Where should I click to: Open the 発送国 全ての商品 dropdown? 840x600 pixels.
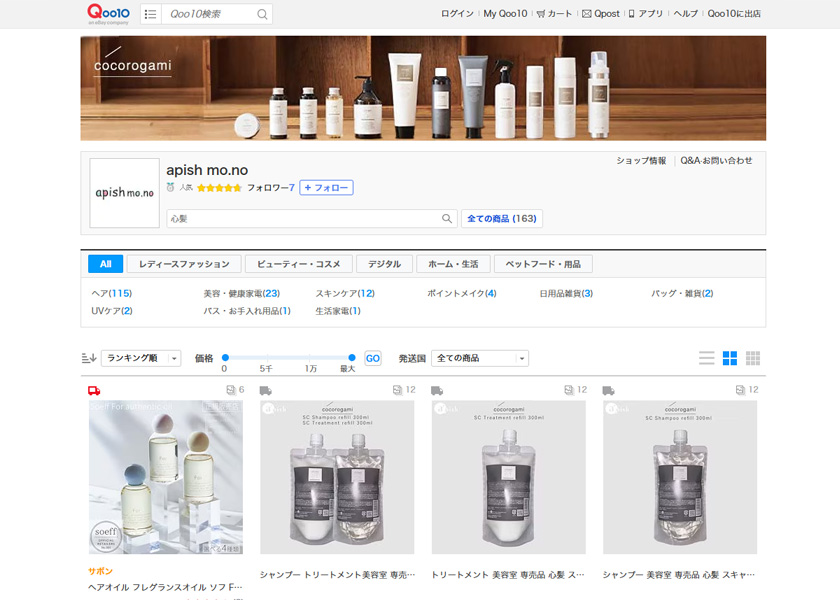point(480,358)
